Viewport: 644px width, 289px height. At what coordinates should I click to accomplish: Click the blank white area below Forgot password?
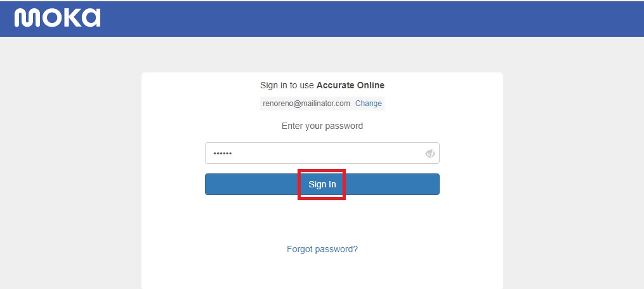322,271
